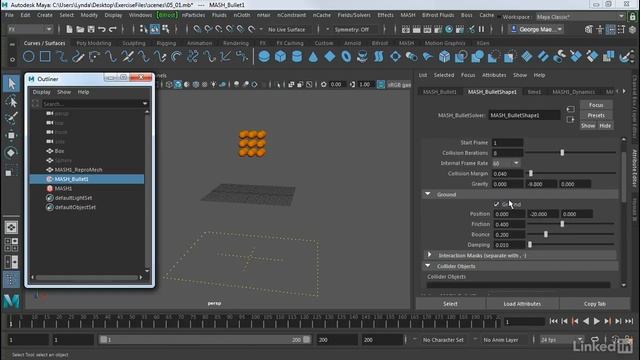640x360 pixels.
Task: Open the nParticles menu
Action: pos(193,15)
